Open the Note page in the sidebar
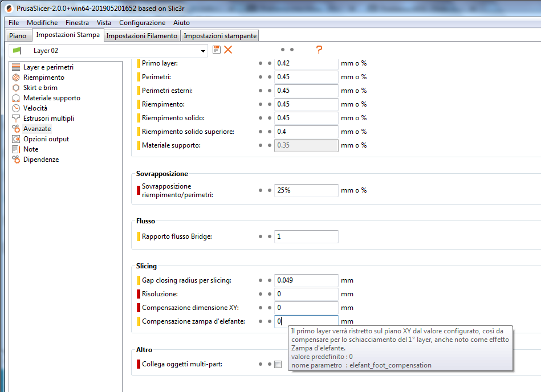Viewport: 541px width, 392px height. click(31, 149)
